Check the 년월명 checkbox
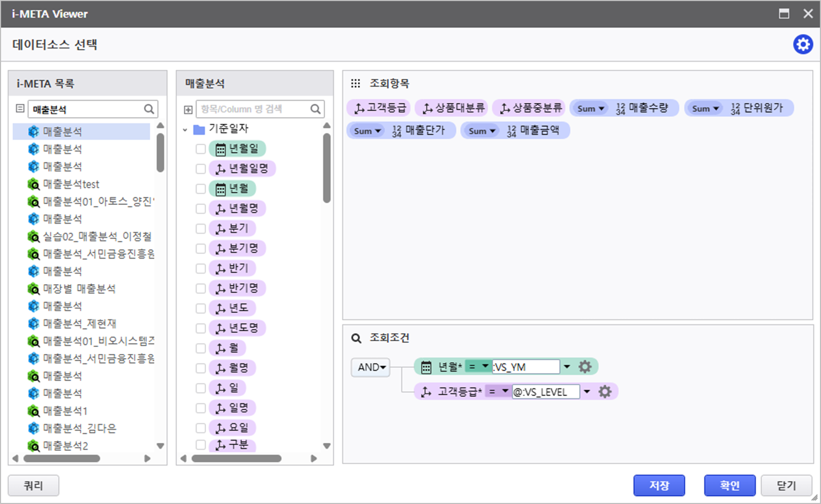This screenshot has height=504, width=821. 201,209
